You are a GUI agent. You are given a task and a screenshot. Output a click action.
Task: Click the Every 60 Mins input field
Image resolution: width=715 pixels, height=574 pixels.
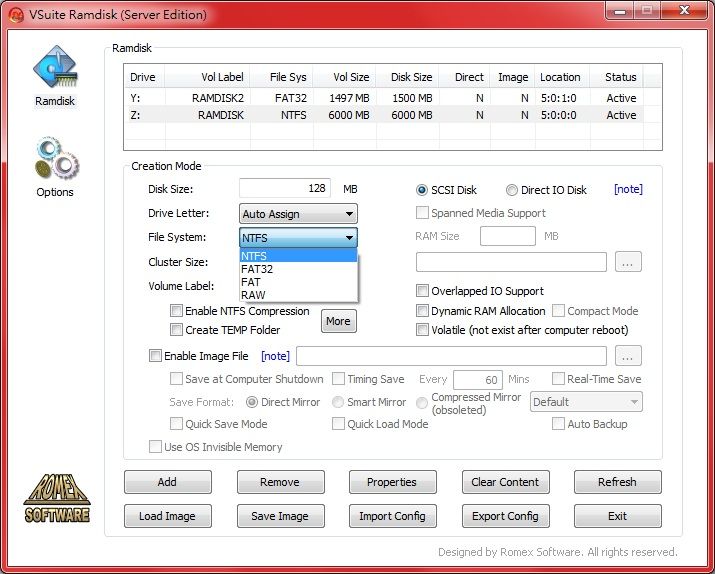point(478,379)
